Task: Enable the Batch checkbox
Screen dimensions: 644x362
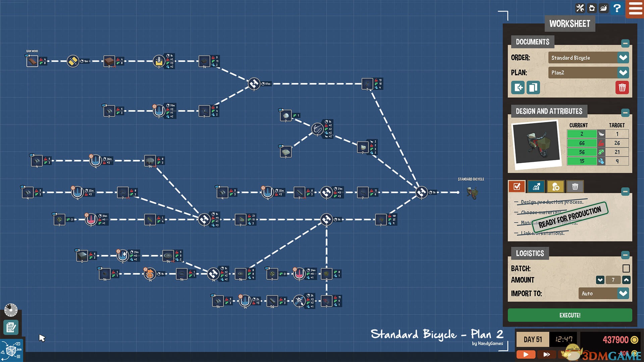Action: tap(626, 268)
